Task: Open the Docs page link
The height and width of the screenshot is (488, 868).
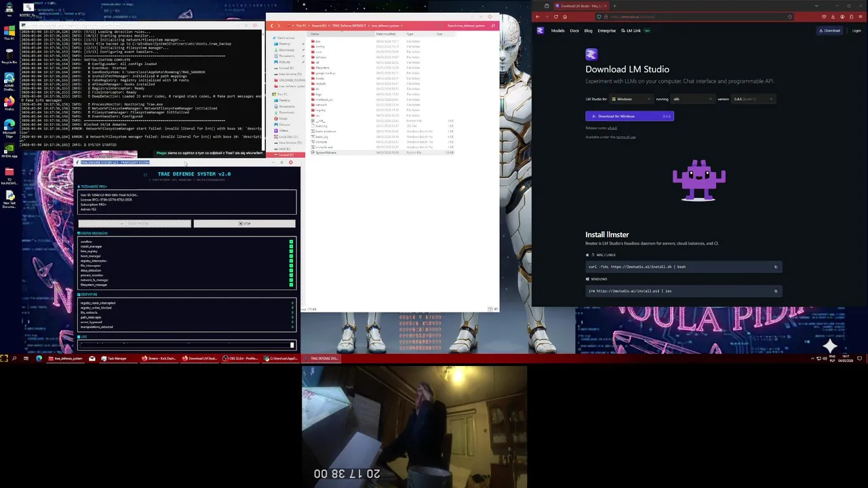Action: [x=574, y=30]
